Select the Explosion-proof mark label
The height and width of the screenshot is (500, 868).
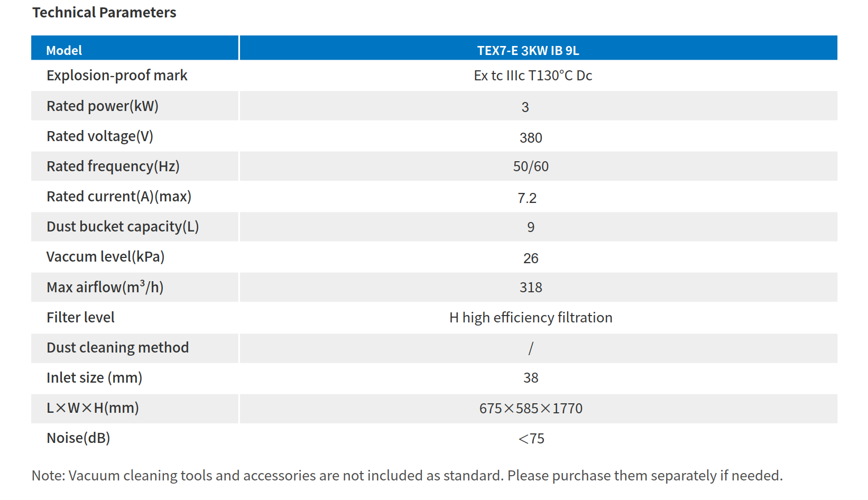click(x=117, y=76)
